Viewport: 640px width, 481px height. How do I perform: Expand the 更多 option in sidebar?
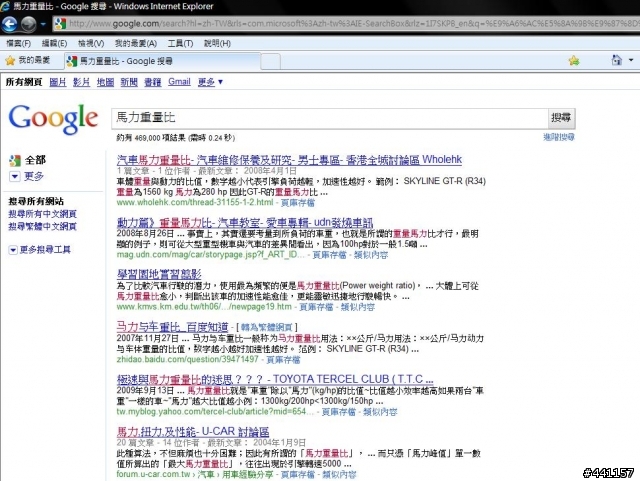pos(26,176)
